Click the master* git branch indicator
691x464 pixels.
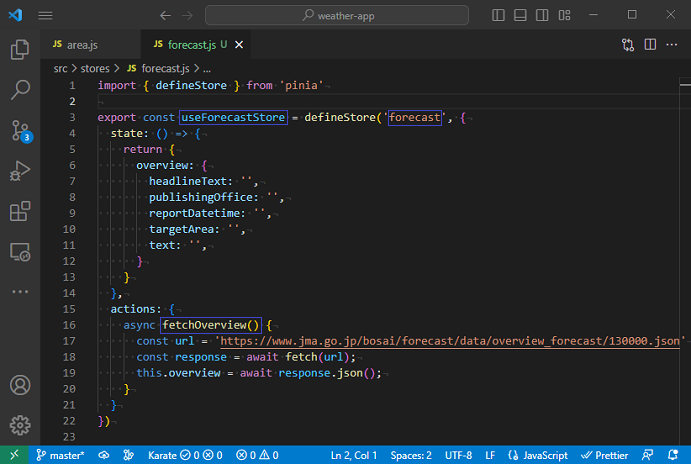coord(60,455)
